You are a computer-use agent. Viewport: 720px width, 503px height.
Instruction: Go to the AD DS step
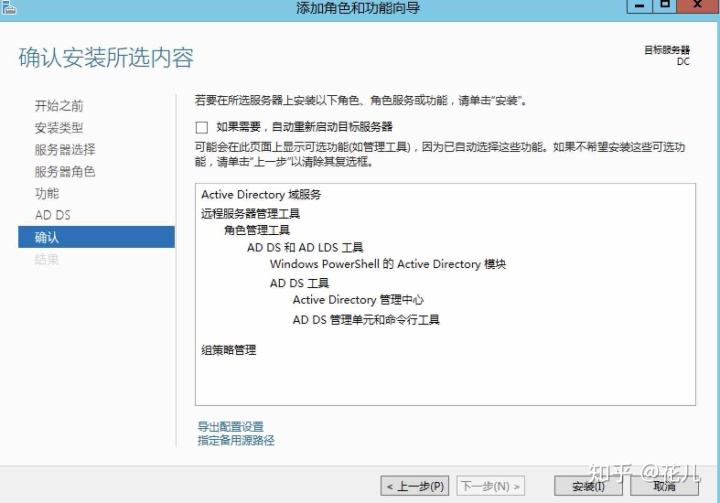(53, 215)
